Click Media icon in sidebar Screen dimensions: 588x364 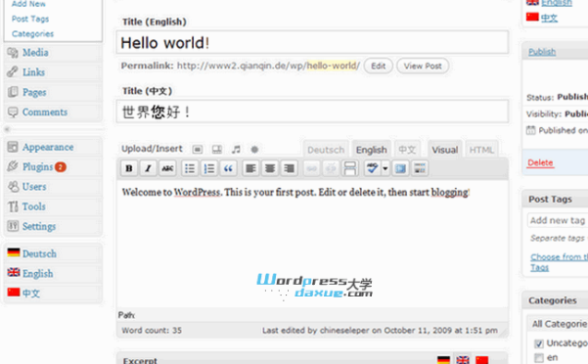[13, 53]
